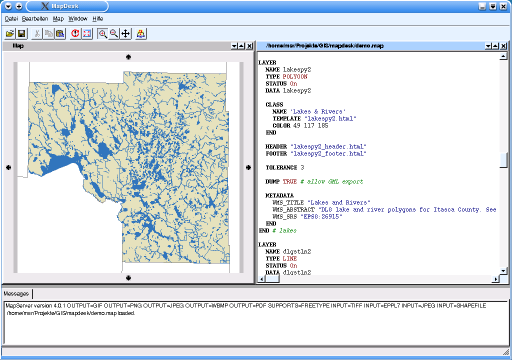This screenshot has width=512, height=360.
Task: Click the WMS_SRS 'EPSG:26915' line
Action: (x=307, y=216)
